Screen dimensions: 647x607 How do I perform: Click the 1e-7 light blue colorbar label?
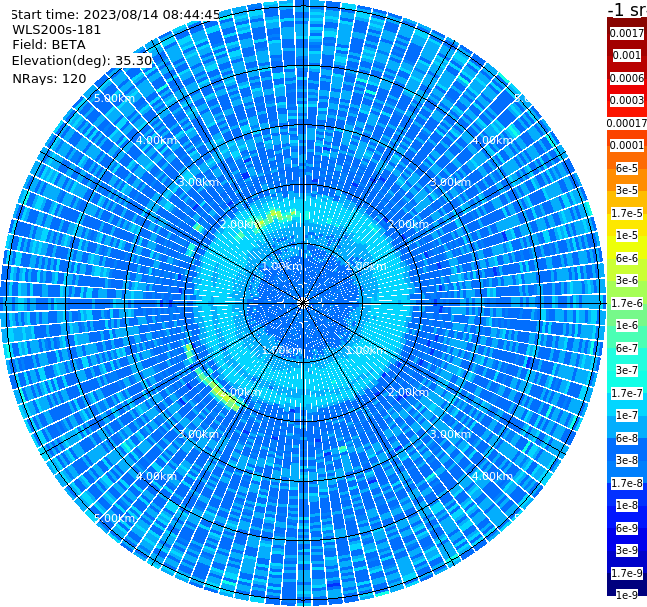click(626, 416)
